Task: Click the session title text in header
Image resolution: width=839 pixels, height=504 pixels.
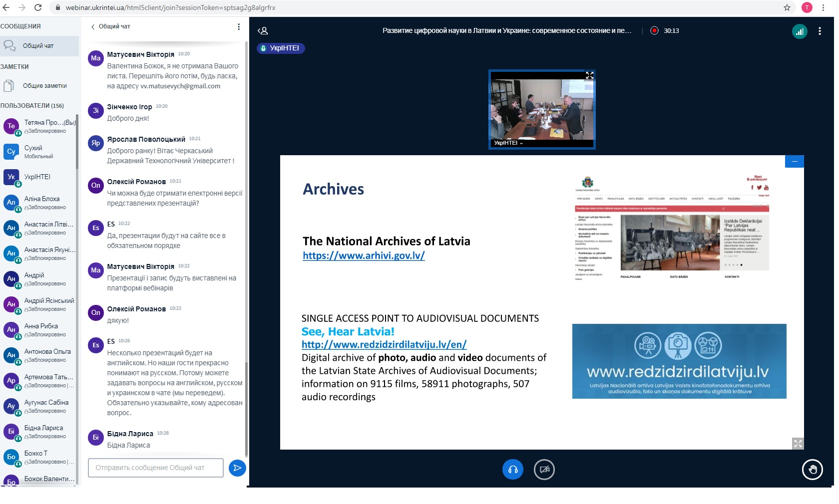Action: (507, 31)
